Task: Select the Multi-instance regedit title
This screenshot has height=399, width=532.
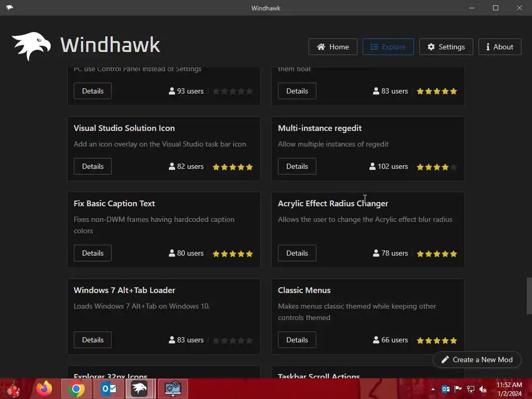Action: pyautogui.click(x=320, y=128)
